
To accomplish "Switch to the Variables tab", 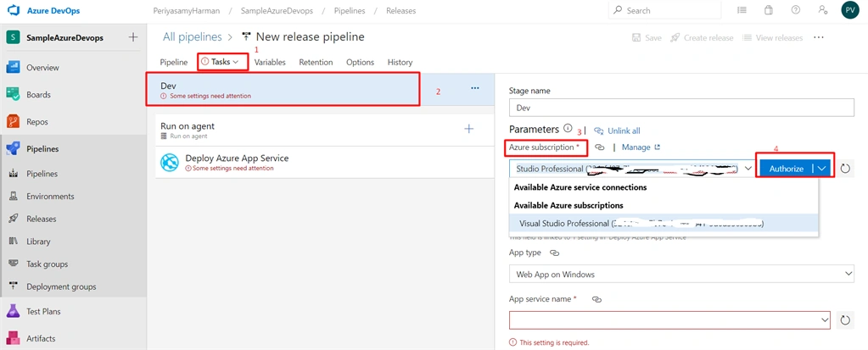I will [270, 63].
